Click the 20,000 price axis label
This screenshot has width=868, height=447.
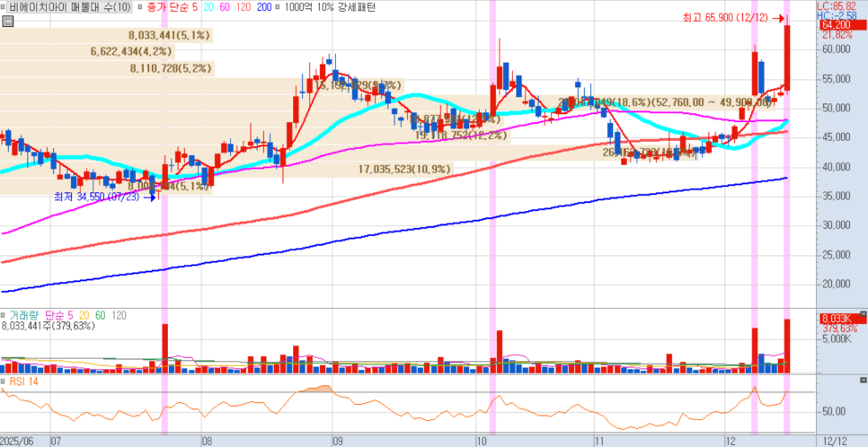pyautogui.click(x=836, y=285)
